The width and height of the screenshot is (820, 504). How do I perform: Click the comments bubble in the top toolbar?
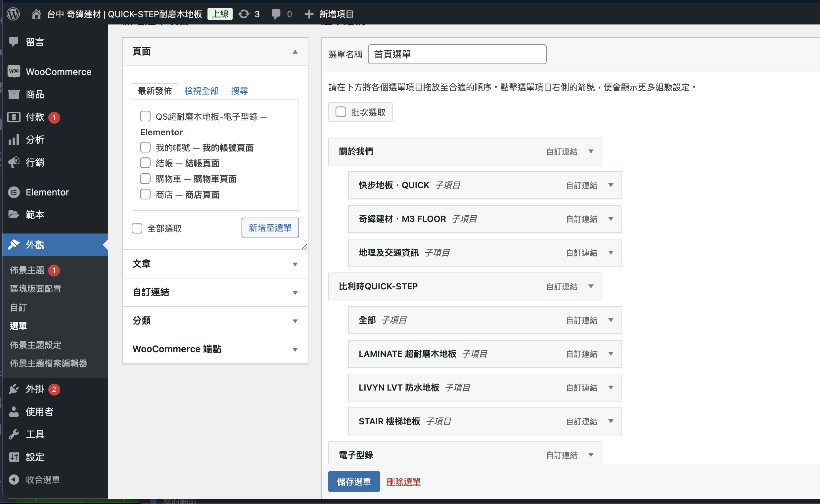[276, 14]
